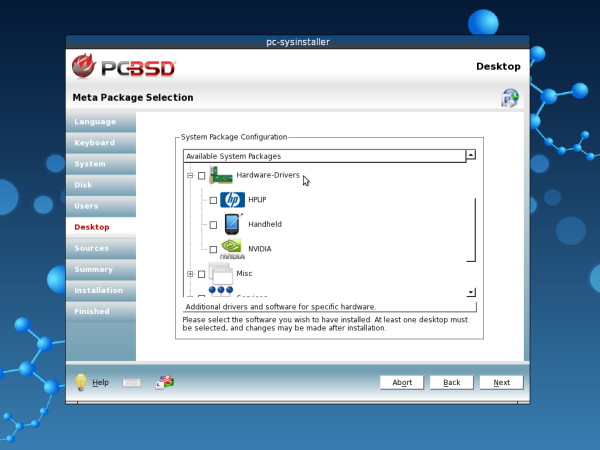This screenshot has height=450, width=600.
Task: Tick the NVIDIA driver checkbox
Action: tap(213, 249)
